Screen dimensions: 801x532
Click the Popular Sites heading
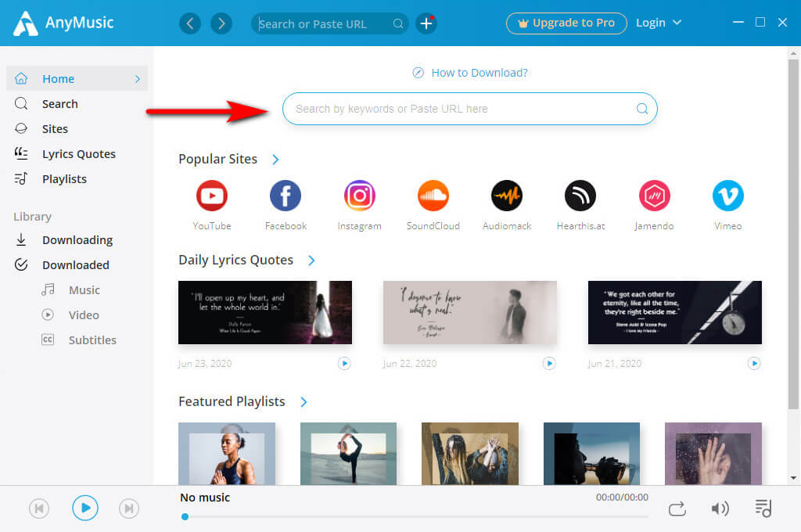click(217, 159)
